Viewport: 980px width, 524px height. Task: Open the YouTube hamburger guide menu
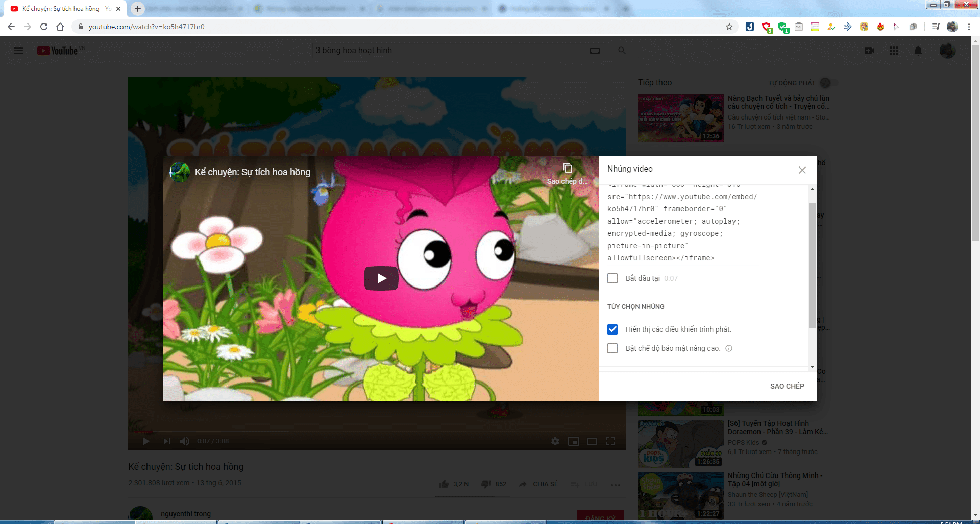coord(18,51)
